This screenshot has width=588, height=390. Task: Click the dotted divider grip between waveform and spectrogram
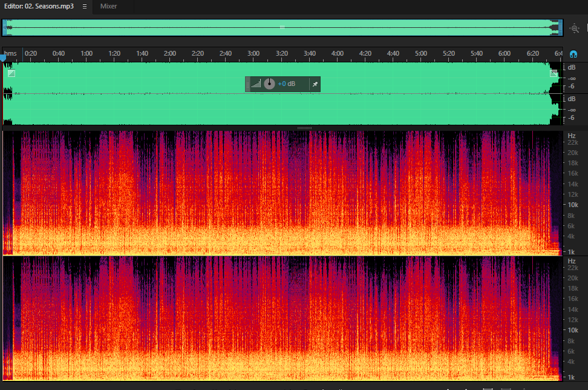304,128
